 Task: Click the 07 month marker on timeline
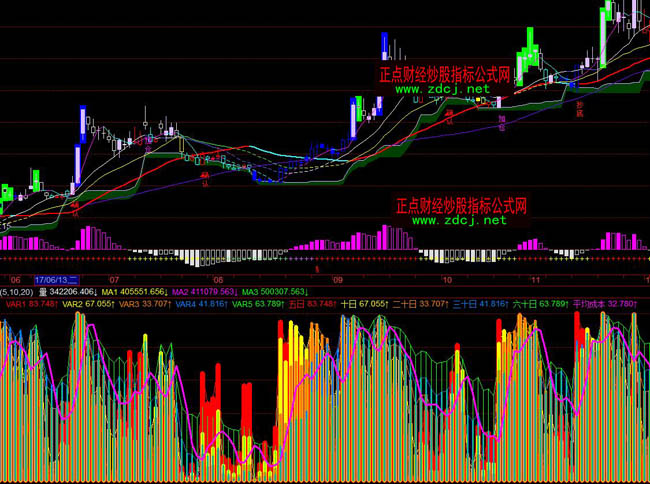coord(113,280)
